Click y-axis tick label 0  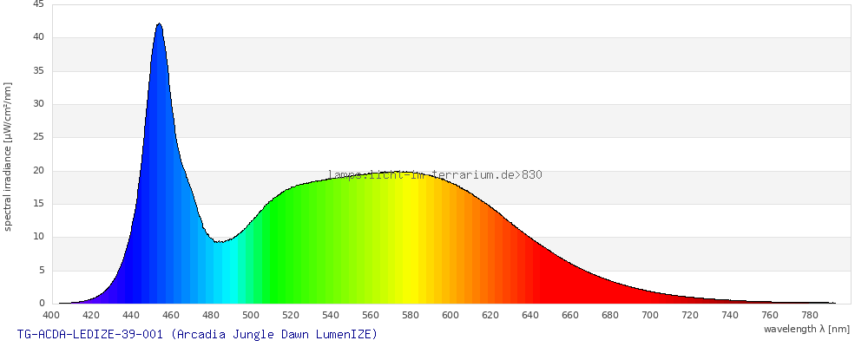click(x=42, y=304)
